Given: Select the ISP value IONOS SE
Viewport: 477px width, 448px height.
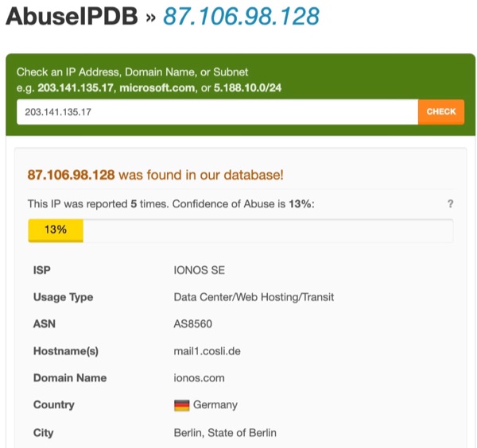Looking at the screenshot, I should (x=200, y=270).
